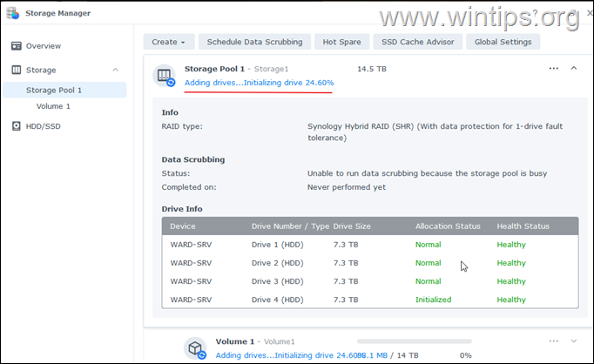Image resolution: width=594 pixels, height=364 pixels.
Task: Open SSD Cache Advisor
Action: tap(417, 42)
